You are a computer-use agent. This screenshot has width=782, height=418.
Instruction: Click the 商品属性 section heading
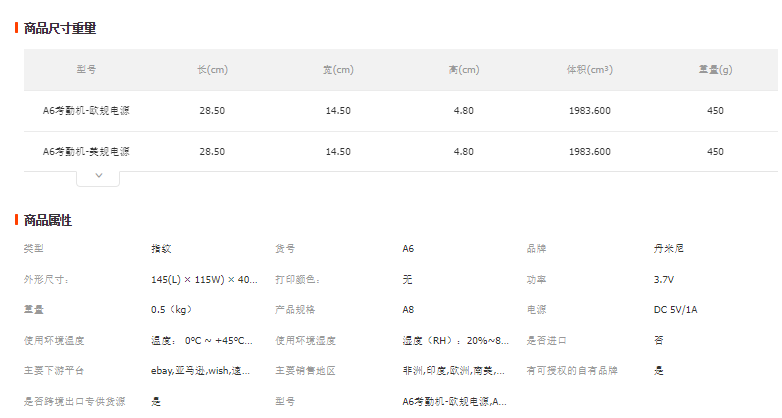tap(48, 220)
